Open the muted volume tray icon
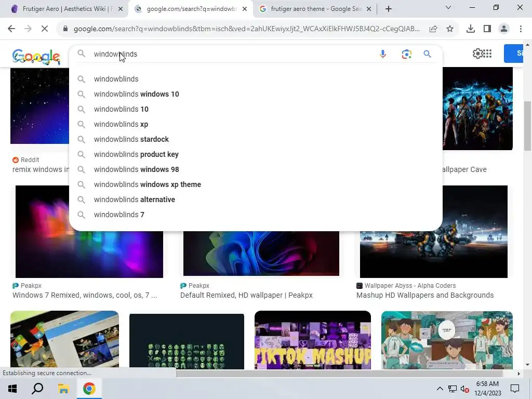 tap(464, 389)
